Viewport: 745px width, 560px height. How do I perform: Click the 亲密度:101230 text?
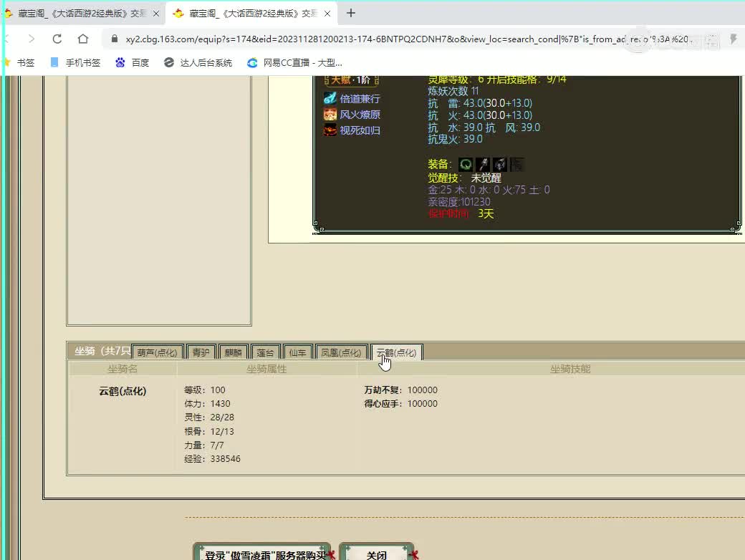[459, 201]
